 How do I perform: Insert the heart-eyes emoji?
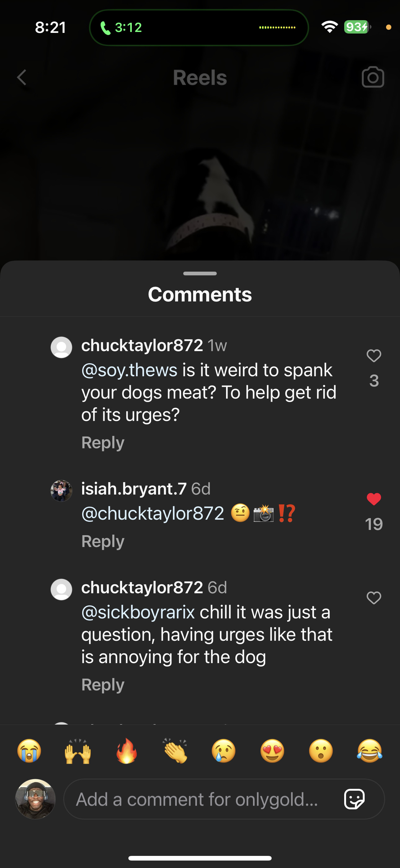pos(272,751)
